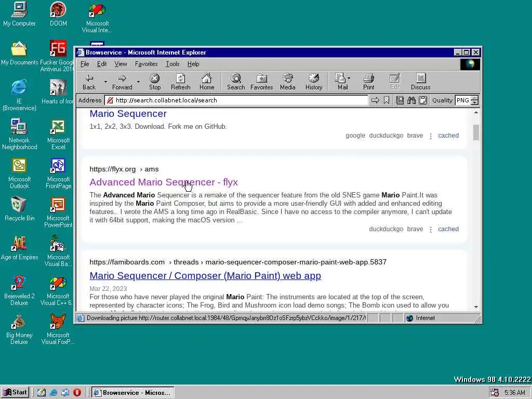Go to the Home page
Image resolution: width=532 pixels, height=399 pixels.
pyautogui.click(x=207, y=82)
